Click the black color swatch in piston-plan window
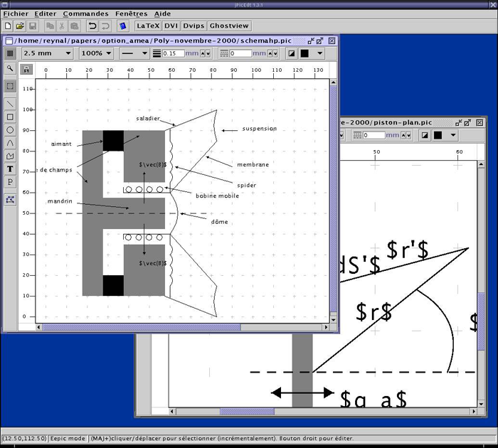This screenshot has height=448, width=498. click(438, 135)
